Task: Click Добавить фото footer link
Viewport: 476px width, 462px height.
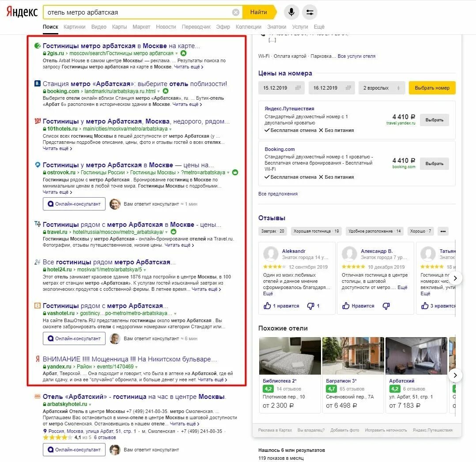Action: [344, 430]
